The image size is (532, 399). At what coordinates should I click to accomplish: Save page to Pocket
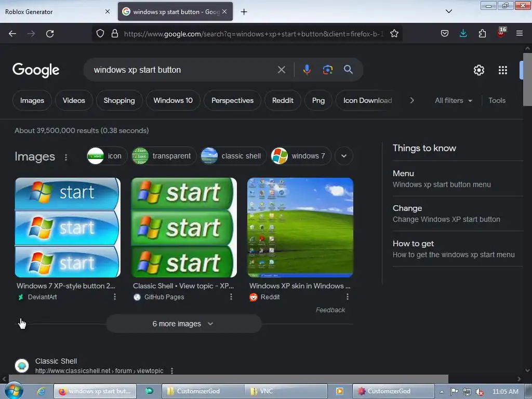445,34
